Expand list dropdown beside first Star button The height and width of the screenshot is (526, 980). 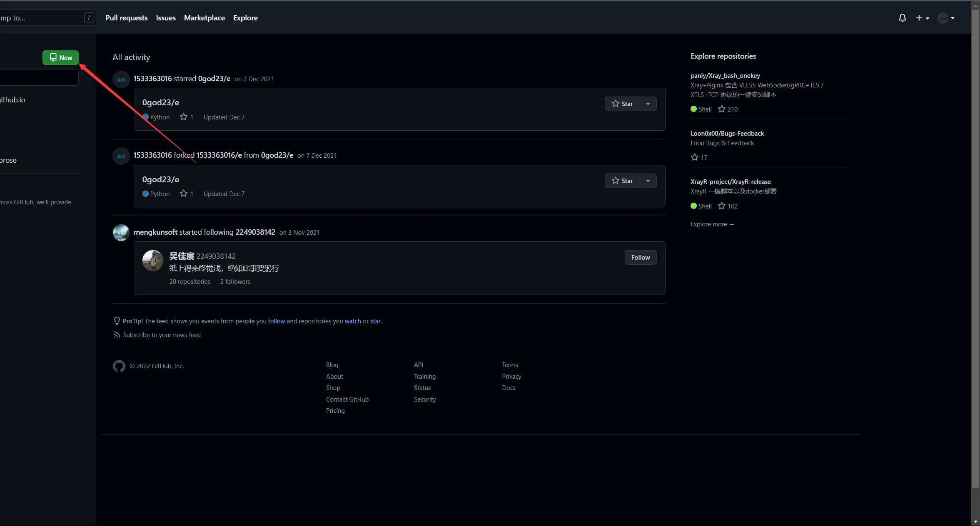648,104
